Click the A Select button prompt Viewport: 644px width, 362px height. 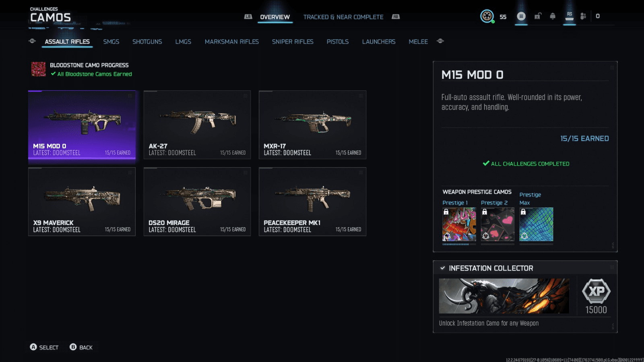coord(44,347)
